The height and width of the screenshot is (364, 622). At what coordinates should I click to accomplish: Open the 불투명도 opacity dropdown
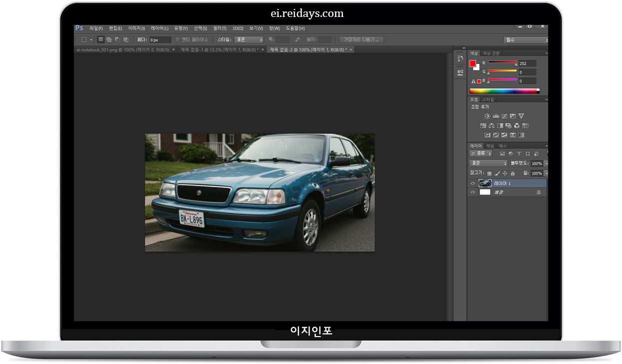544,164
